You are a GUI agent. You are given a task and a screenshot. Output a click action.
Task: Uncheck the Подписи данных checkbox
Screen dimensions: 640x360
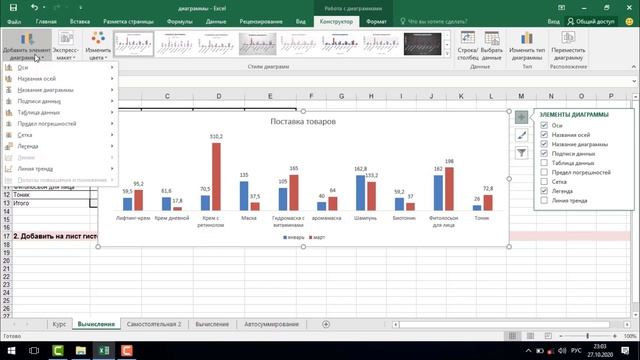coord(544,153)
